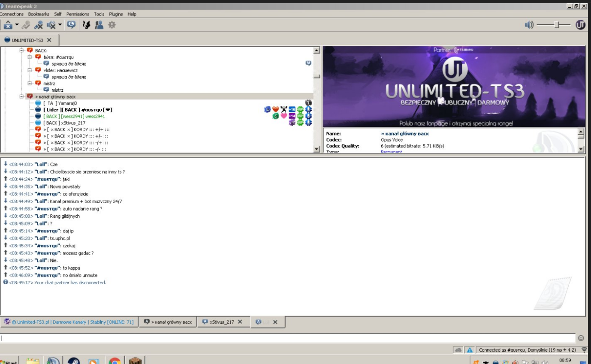Click the orange heart badge on the Lider row
Image resolution: width=591 pixels, height=364 pixels.
[x=276, y=109]
